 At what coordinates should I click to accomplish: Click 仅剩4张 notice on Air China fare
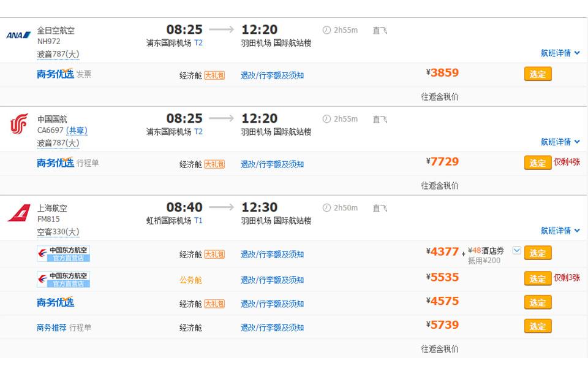[x=567, y=162]
